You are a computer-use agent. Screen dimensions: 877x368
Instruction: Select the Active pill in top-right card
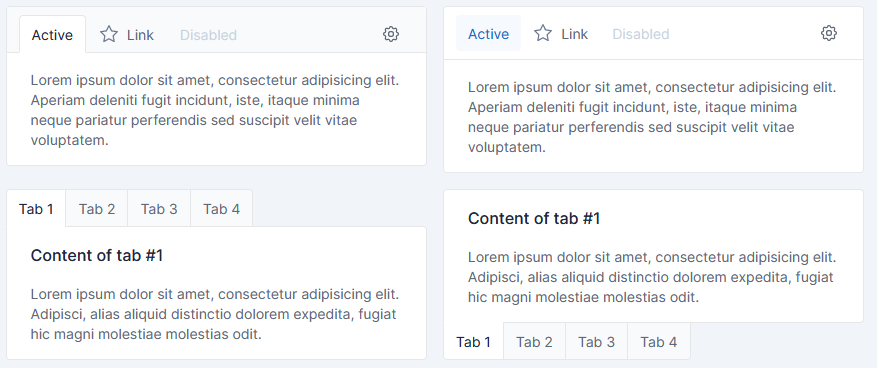[x=488, y=34]
